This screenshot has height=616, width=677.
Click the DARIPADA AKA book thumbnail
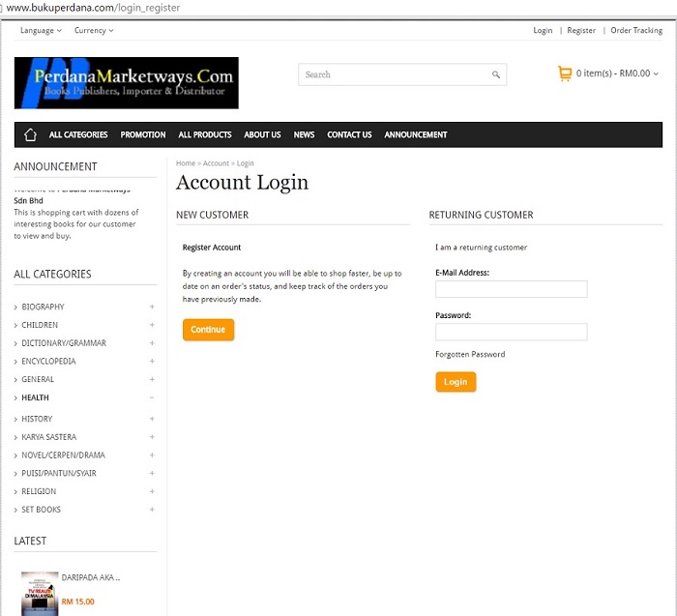(40, 594)
